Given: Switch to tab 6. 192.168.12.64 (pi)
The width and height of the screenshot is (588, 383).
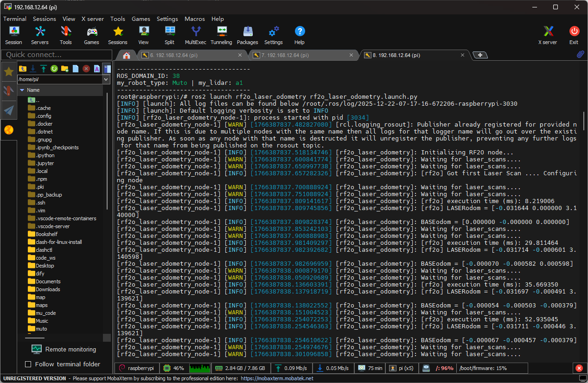Looking at the screenshot, I should [x=192, y=55].
